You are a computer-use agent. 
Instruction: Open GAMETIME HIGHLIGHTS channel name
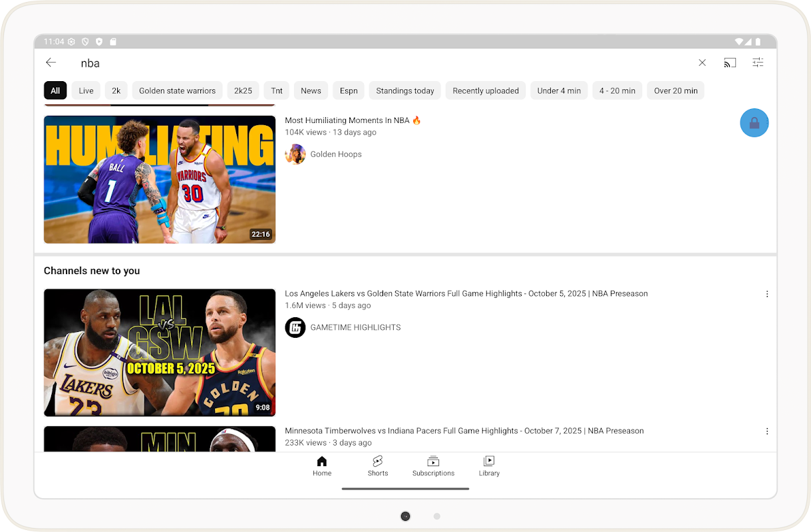pyautogui.click(x=355, y=327)
